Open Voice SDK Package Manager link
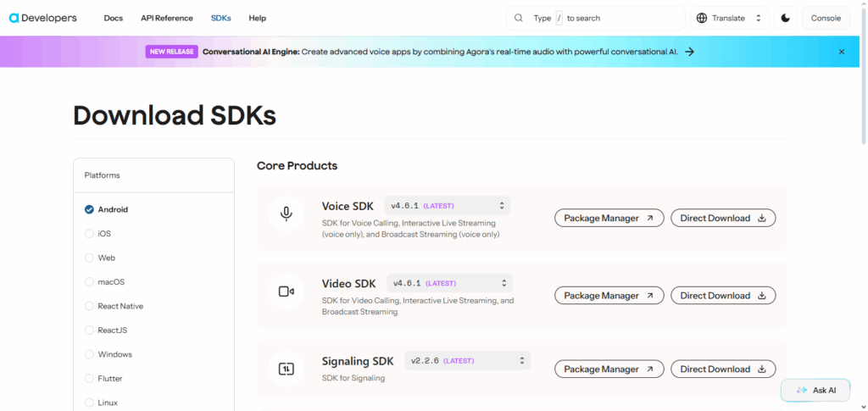 click(609, 218)
